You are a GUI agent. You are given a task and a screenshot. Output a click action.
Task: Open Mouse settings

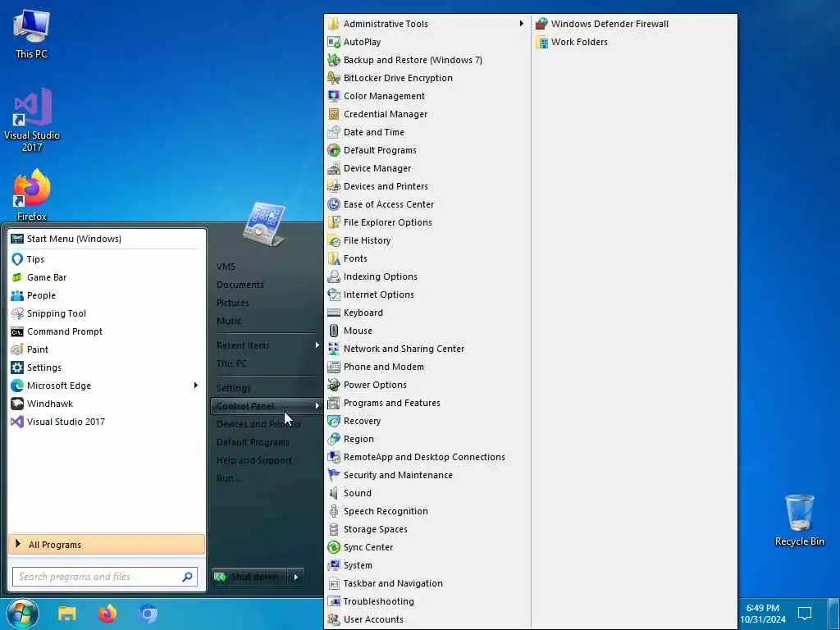click(x=427, y=331)
